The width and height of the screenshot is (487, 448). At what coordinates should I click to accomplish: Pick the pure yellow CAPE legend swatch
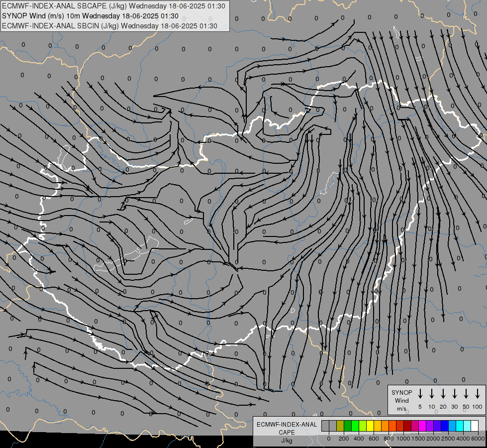click(370, 426)
